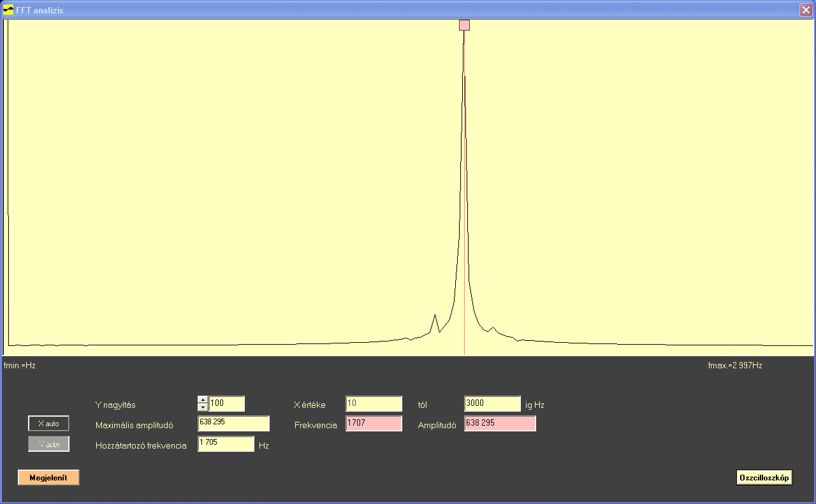Screen dimensions: 816x504
Task: Click the FFT analízis title bar icon
Action: click(x=8, y=10)
